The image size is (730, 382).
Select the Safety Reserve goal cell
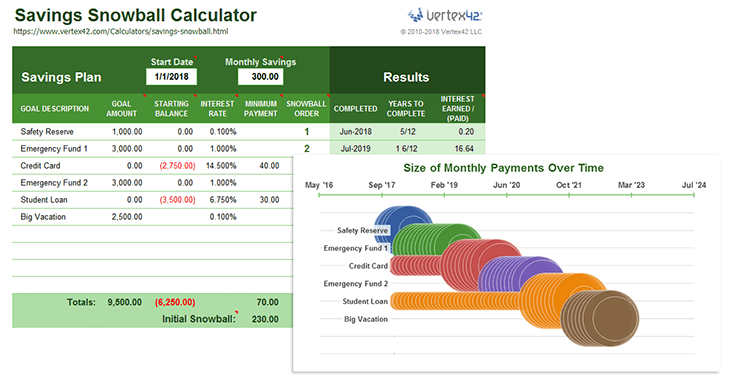pos(47,132)
